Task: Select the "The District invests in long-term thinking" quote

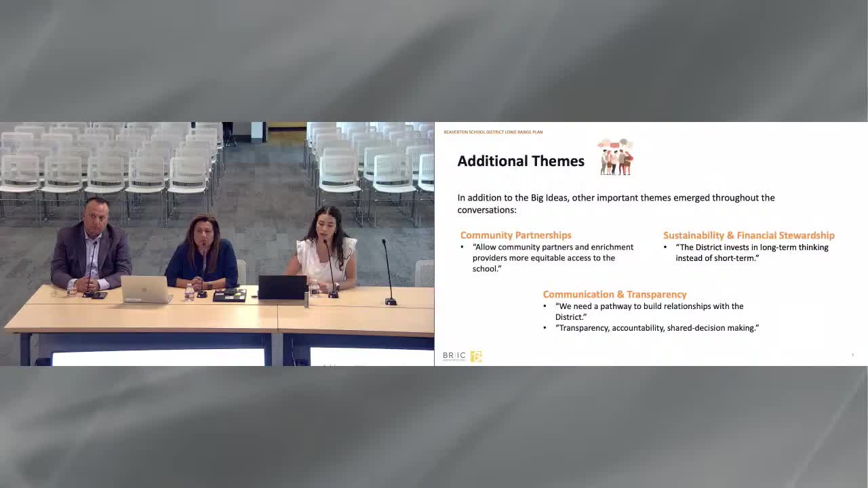Action: (x=752, y=252)
